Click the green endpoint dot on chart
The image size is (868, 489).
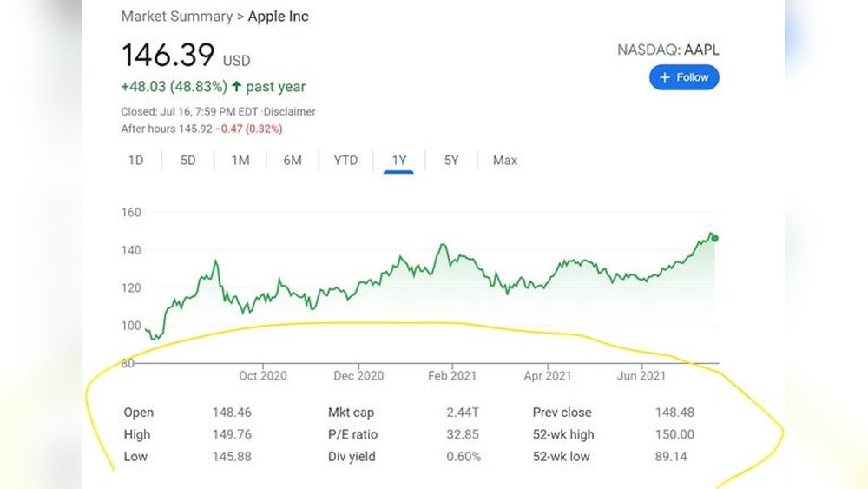pyautogui.click(x=714, y=238)
